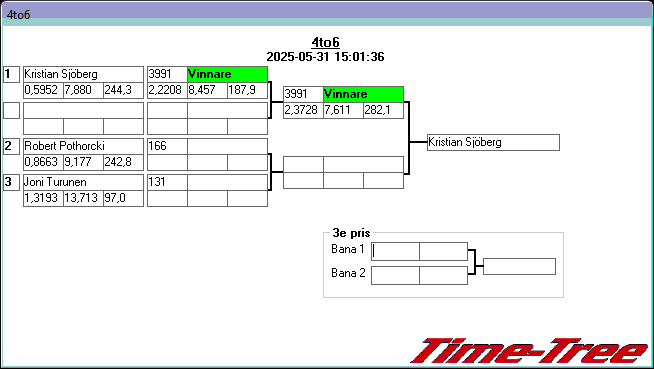
Task: Click the 4to6 window title bar
Action: [327, 14]
